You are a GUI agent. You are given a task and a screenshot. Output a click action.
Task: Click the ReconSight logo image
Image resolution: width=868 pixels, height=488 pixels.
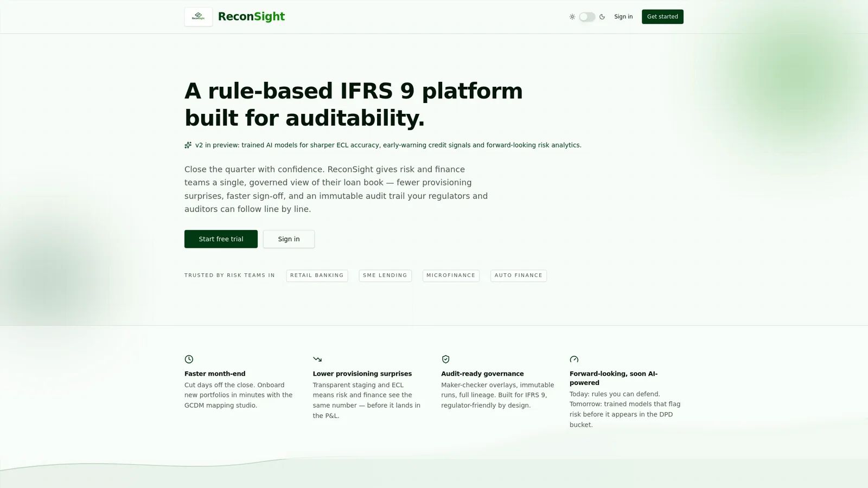click(x=198, y=17)
